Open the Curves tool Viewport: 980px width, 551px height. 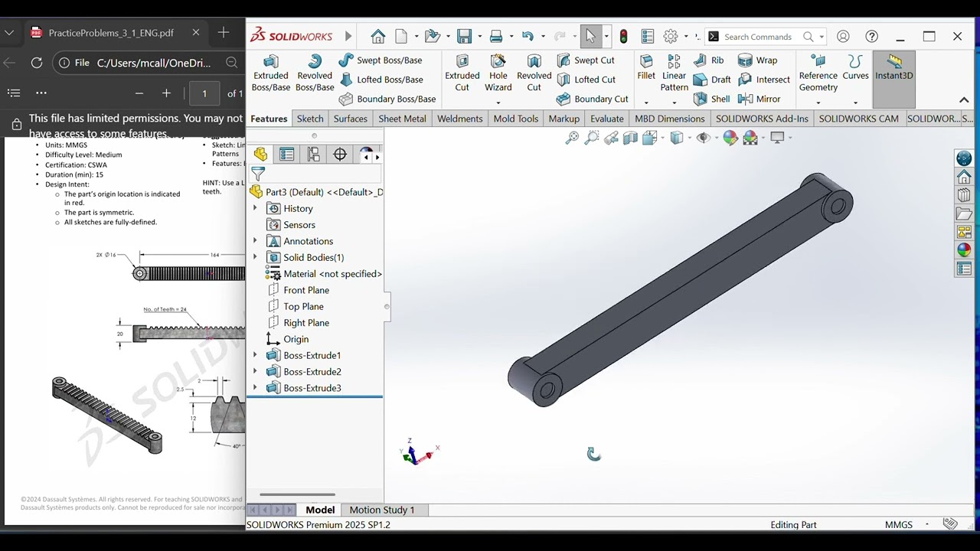click(x=855, y=68)
